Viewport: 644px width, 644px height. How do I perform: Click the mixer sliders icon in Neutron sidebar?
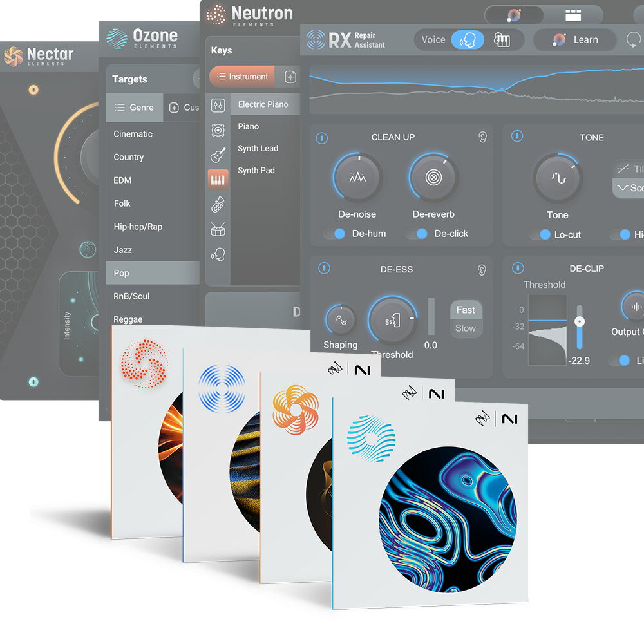click(x=218, y=106)
